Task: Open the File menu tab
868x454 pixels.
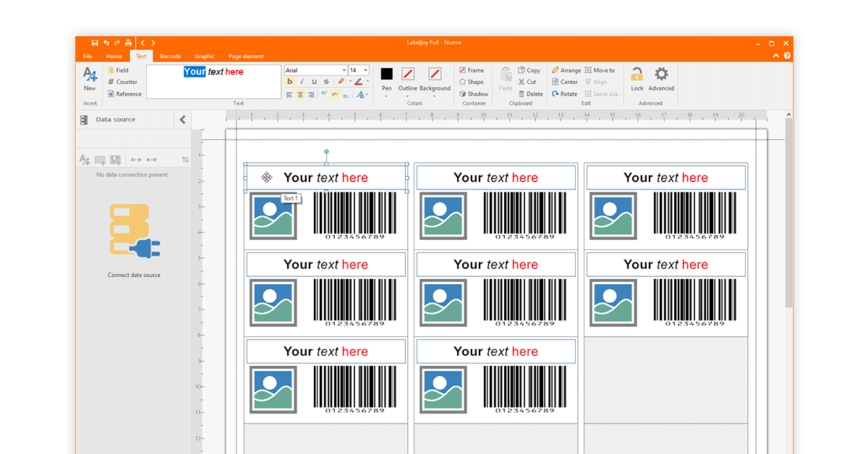Action: pos(88,56)
